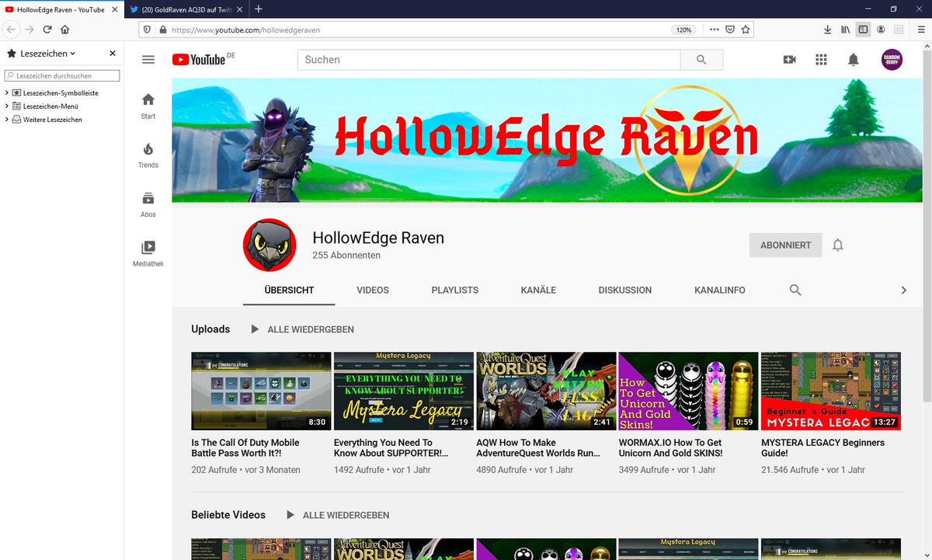This screenshot has height=560, width=932.
Task: Close the Lesezeichen sidebar
Action: [x=113, y=54]
